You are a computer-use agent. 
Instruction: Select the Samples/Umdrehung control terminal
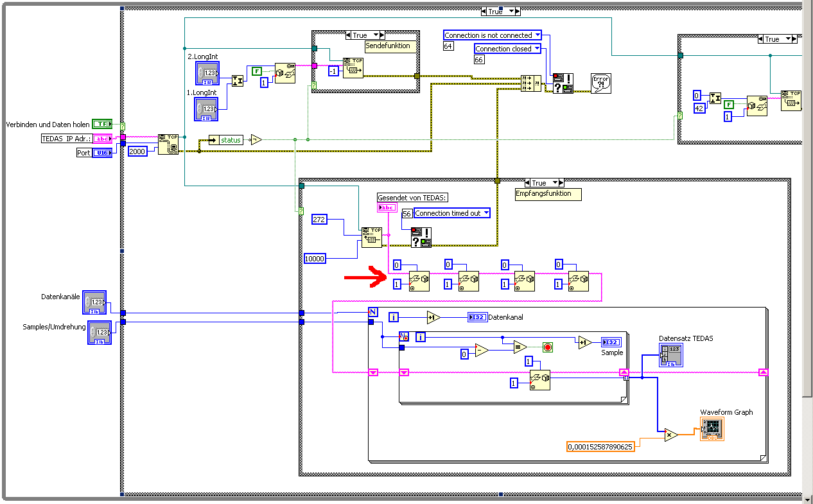tap(100, 332)
